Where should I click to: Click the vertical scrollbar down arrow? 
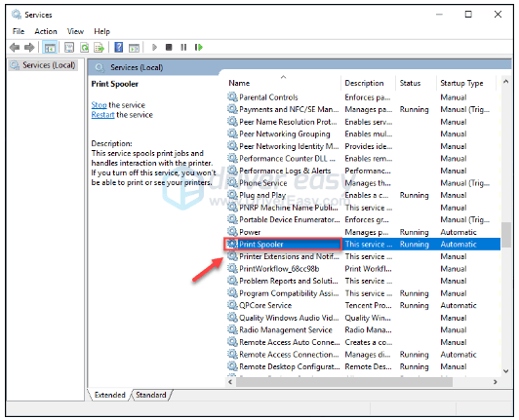(x=505, y=371)
